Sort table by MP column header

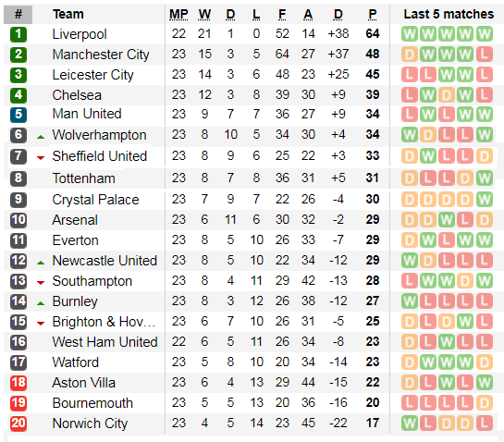(x=178, y=15)
